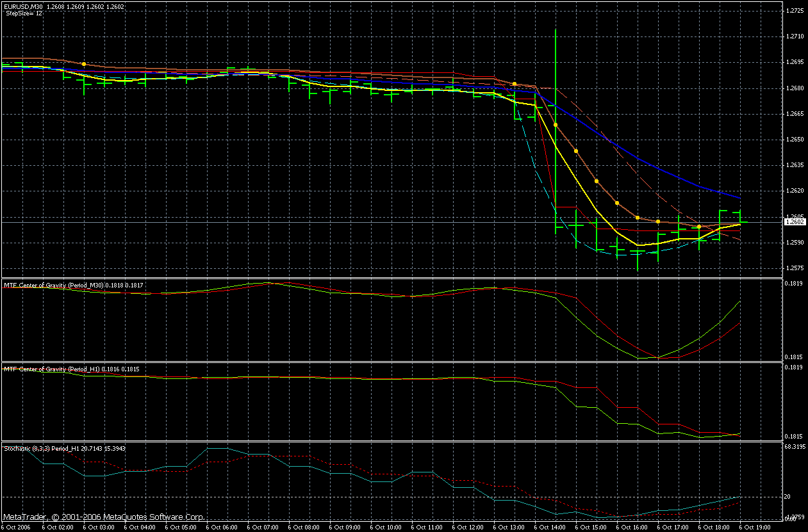This screenshot has width=808, height=532.
Task: Select the leftmost yellow dot on the brown line
Action: [84, 64]
